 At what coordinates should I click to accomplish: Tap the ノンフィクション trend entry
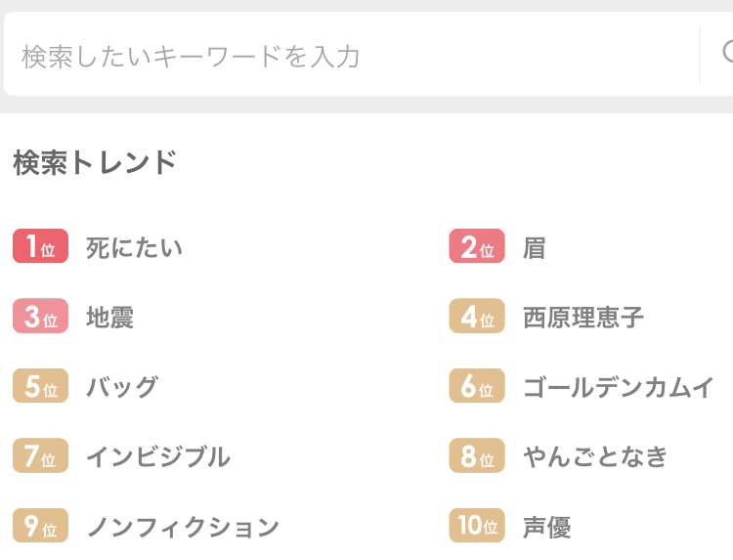pos(183,527)
